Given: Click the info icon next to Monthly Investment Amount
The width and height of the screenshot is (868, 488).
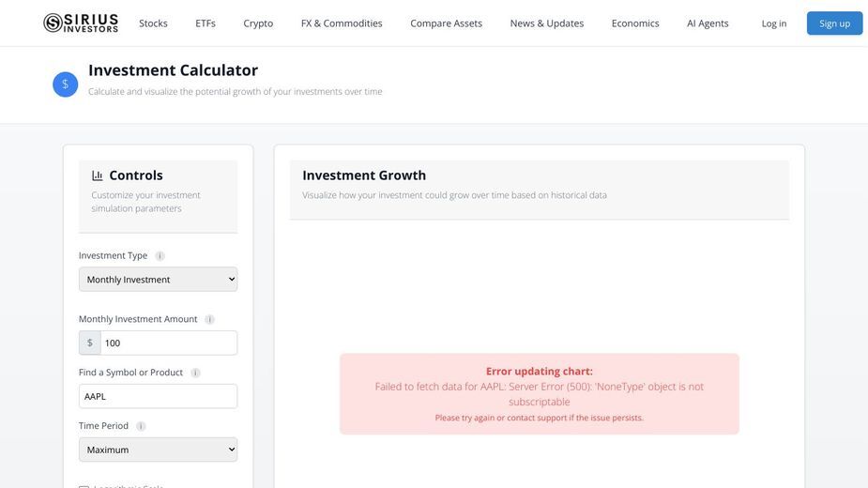Looking at the screenshot, I should (210, 320).
